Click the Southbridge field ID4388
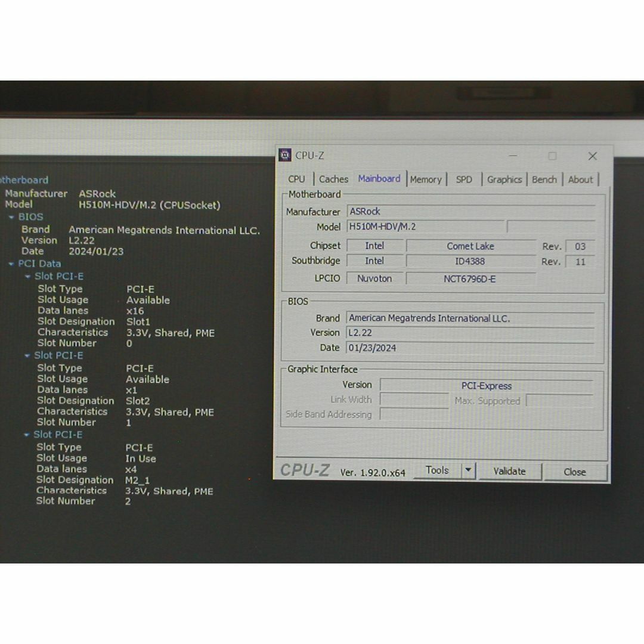The image size is (644, 644). tap(470, 261)
